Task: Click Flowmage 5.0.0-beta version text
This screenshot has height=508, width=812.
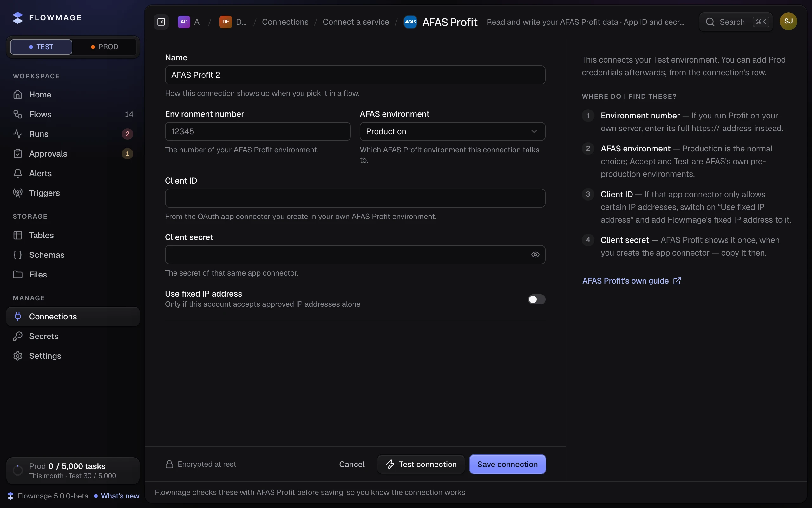Action: point(53,496)
